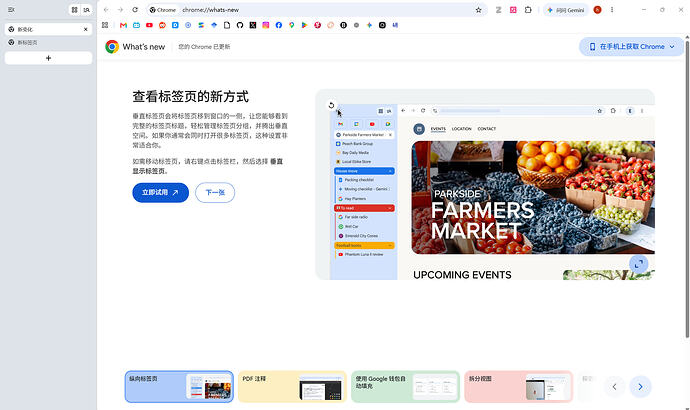The image size is (690, 410).
Task: Switch to the second vertical tab
Action: pyautogui.click(x=48, y=43)
